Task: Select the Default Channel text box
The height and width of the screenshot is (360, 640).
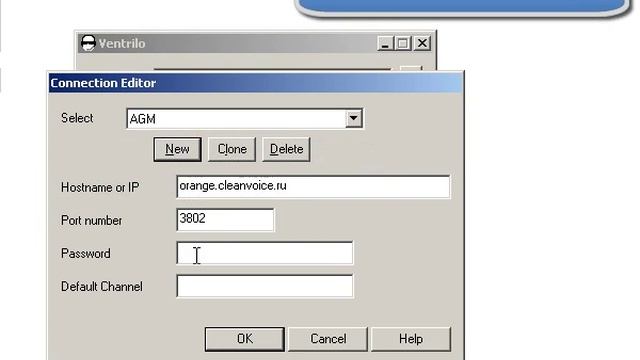Action: click(x=265, y=286)
